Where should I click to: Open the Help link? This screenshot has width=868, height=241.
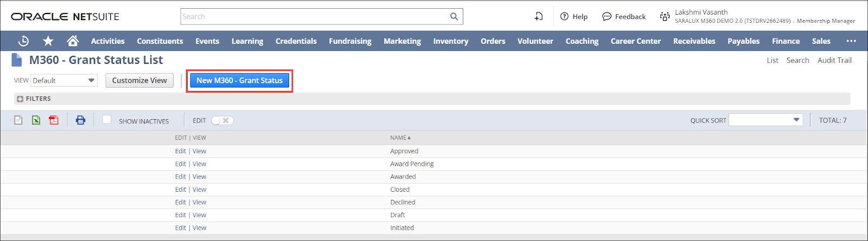pos(574,17)
